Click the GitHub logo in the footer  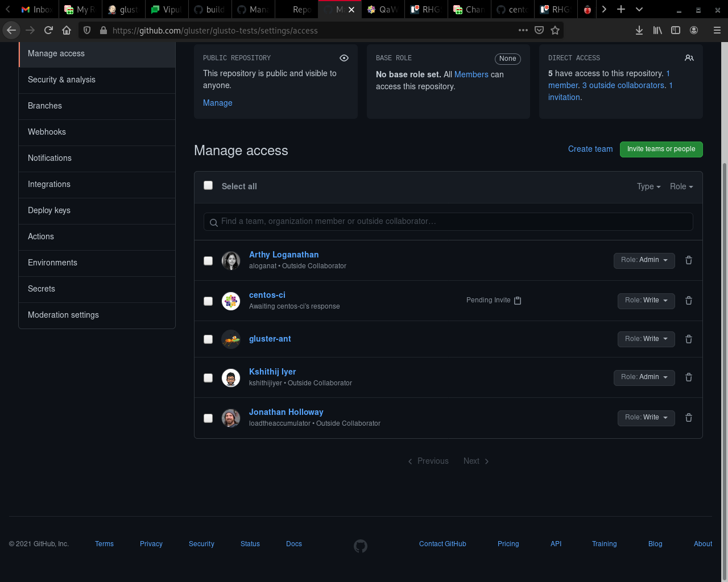[x=361, y=546]
